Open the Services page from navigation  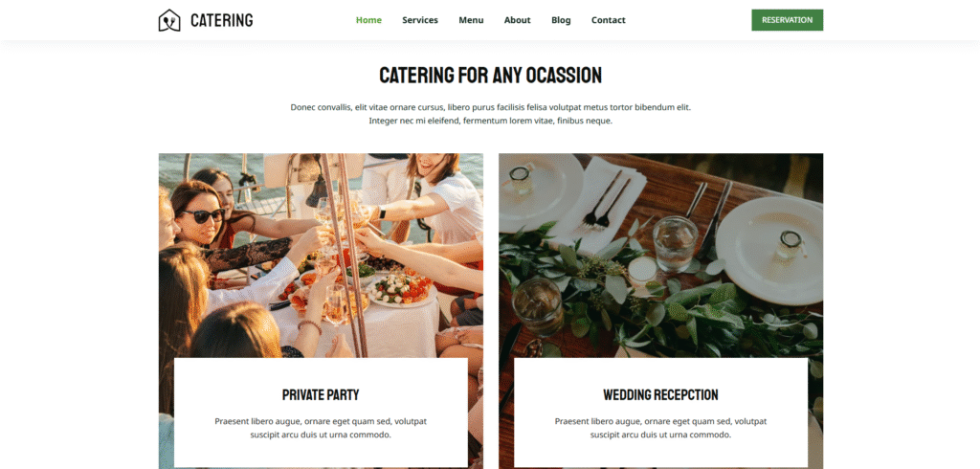pos(420,20)
